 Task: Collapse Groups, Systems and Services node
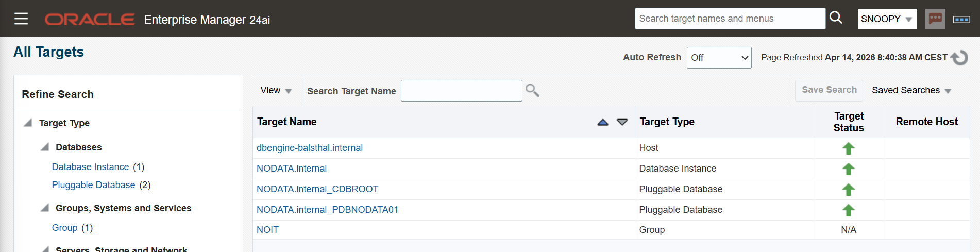click(x=45, y=208)
